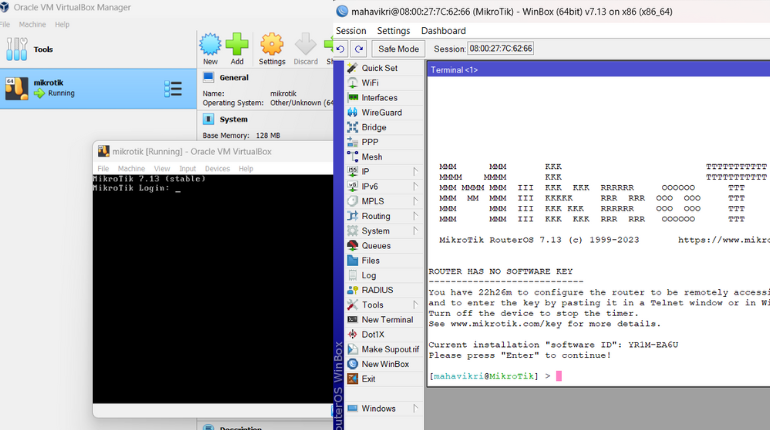Click the WinBox undo arrow icon
This screenshot has height=430, width=770.
[x=341, y=49]
